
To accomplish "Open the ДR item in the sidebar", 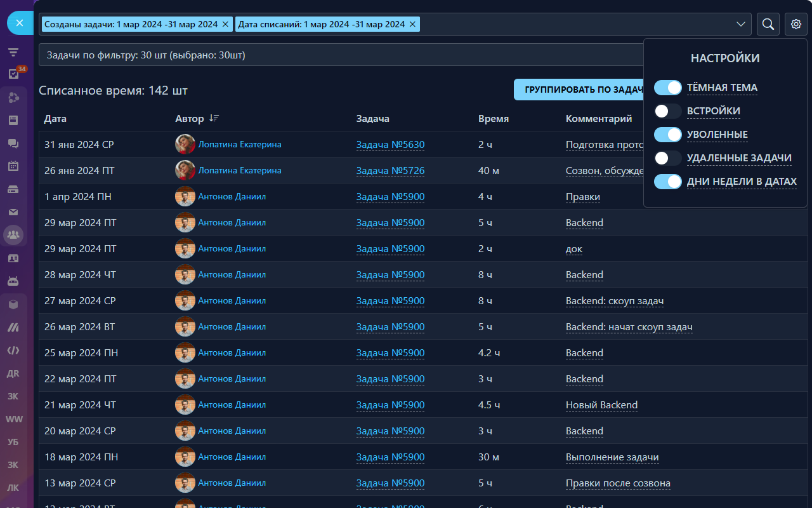I will coord(13,373).
